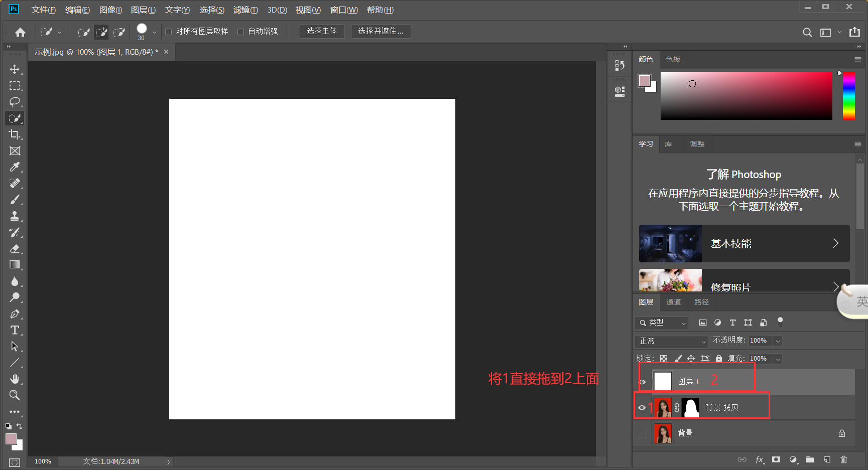Viewport: 868px width, 470px height.
Task: Click the create new layer icon
Action: coord(827,459)
